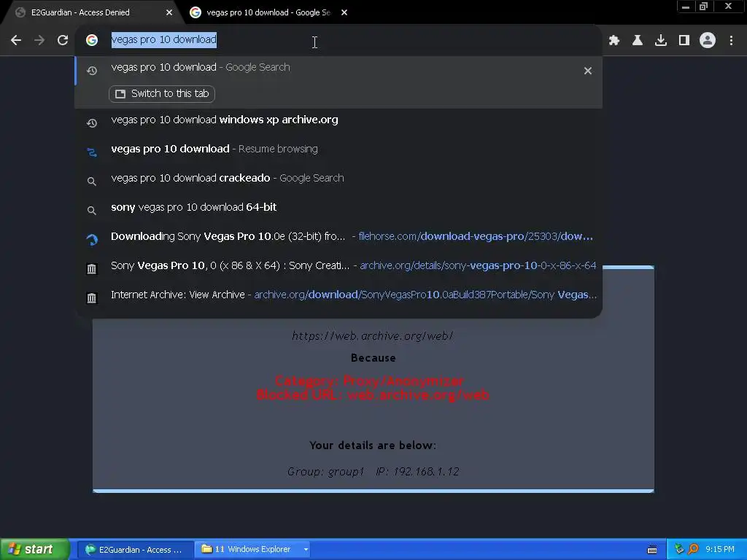Close the E2Guardian - Access Denied tab

(x=169, y=13)
